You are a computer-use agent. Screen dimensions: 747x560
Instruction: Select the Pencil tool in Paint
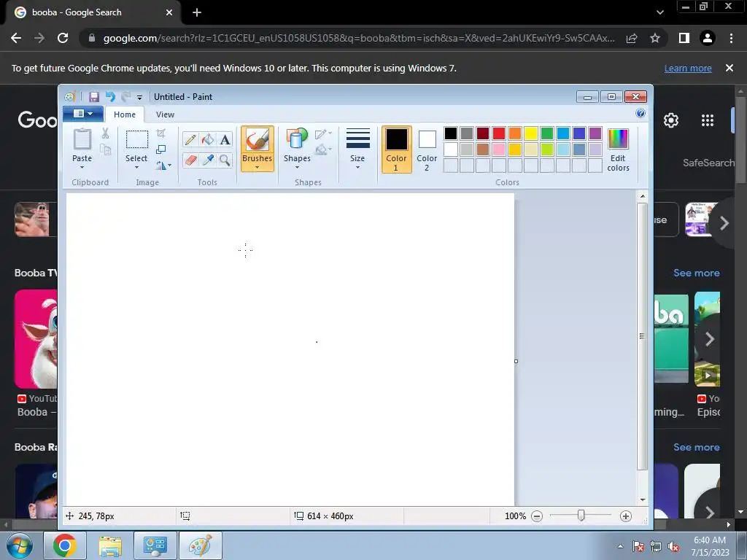click(190, 139)
